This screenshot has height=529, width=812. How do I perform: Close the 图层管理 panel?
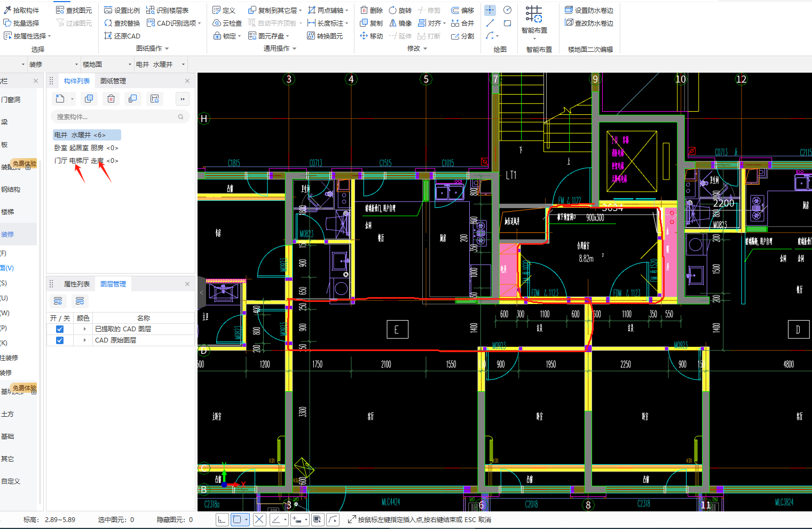click(187, 284)
